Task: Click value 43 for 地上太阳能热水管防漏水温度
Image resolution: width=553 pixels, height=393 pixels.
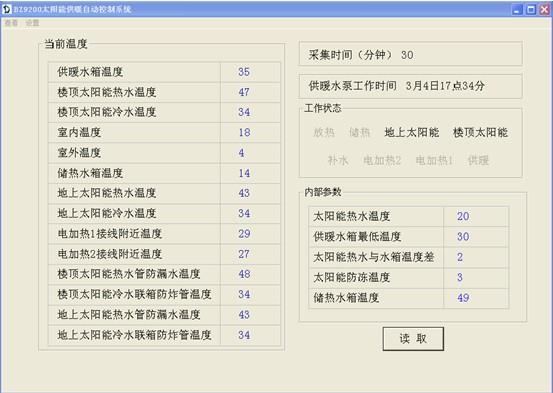Action: [x=244, y=314]
